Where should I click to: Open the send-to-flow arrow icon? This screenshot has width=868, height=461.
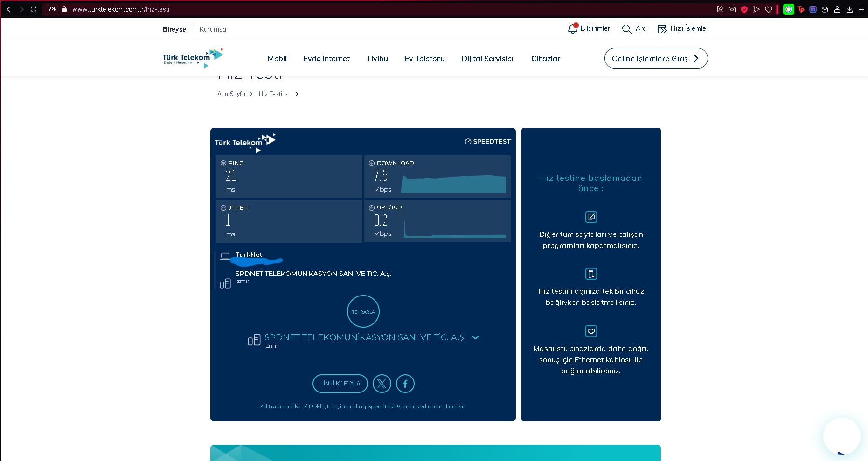pyautogui.click(x=757, y=9)
